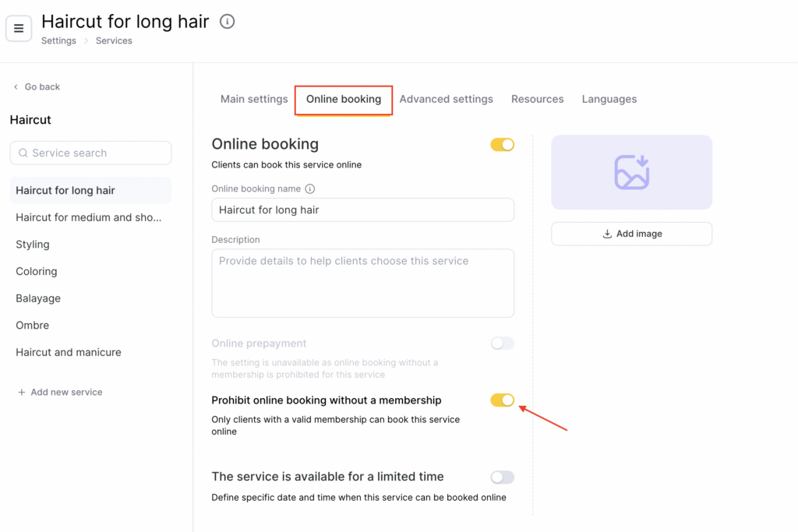The image size is (798, 532).
Task: Click the Add image button
Action: [x=631, y=234]
